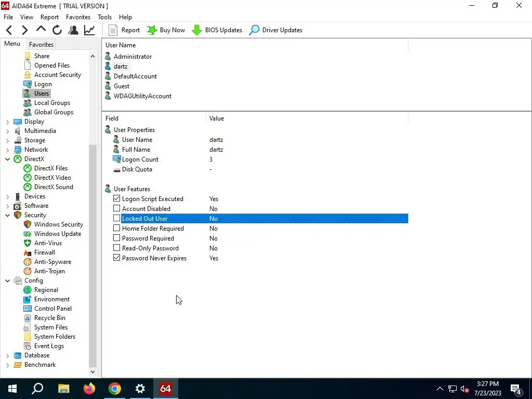
Task: Open the Help menu
Action: point(125,17)
